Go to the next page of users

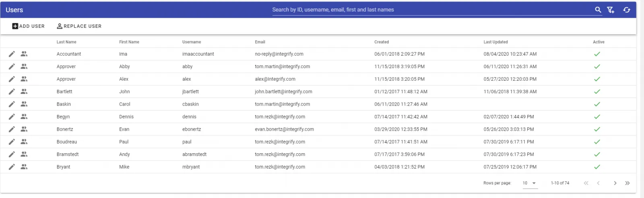[x=615, y=183]
